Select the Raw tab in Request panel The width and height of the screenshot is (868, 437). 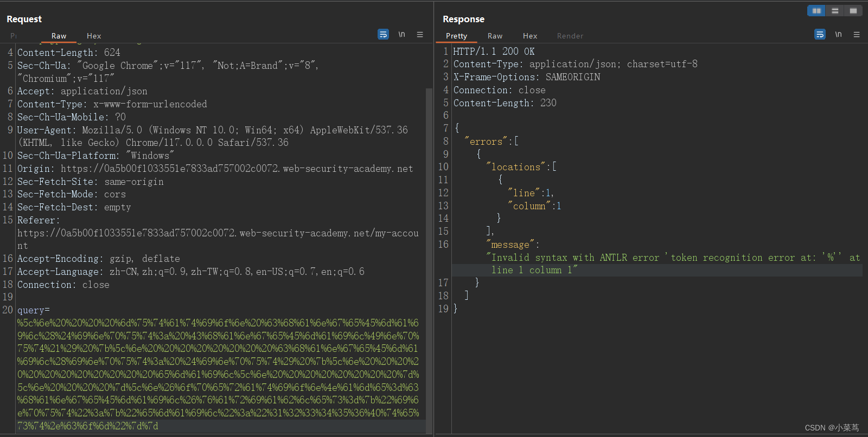point(59,36)
